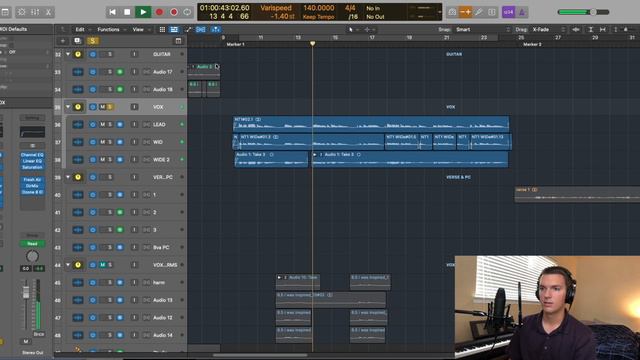
Task: Select the NT1#02.1 region on LEAD track
Action: (371, 124)
